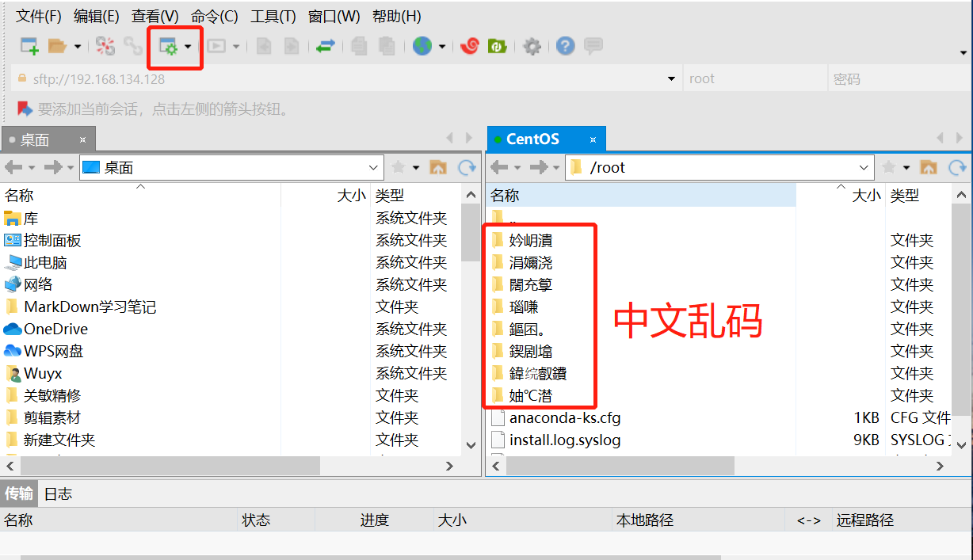Click bookmark star in CentOS pane
The height and width of the screenshot is (560, 973).
pyautogui.click(x=888, y=167)
